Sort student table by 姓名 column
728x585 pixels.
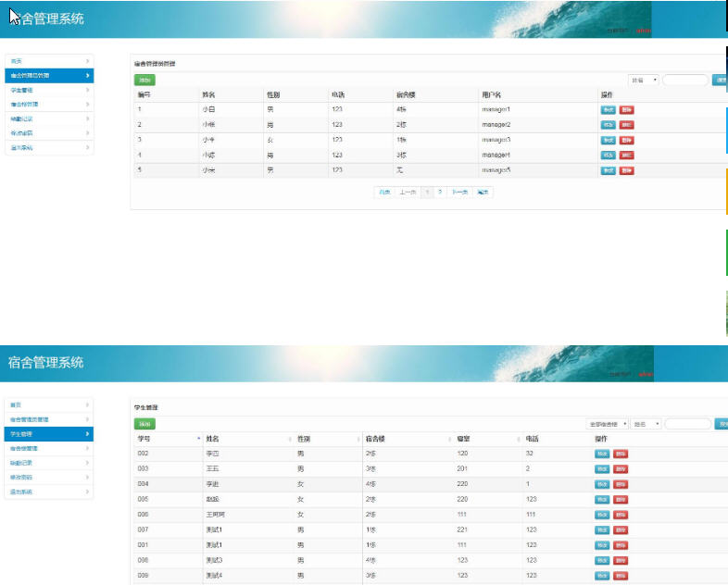point(248,439)
